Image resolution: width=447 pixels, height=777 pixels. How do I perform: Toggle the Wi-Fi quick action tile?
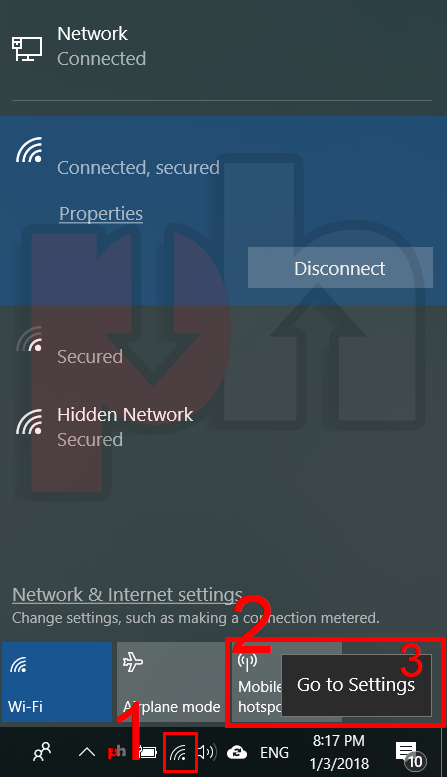tap(57, 682)
